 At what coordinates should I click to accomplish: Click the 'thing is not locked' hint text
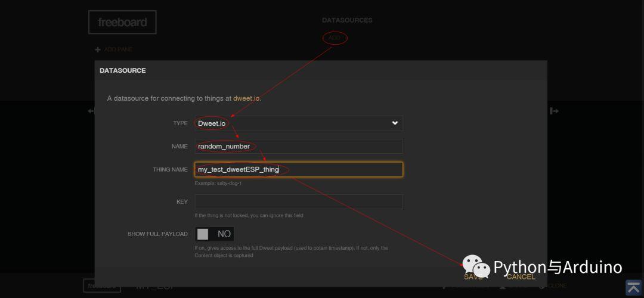249,216
